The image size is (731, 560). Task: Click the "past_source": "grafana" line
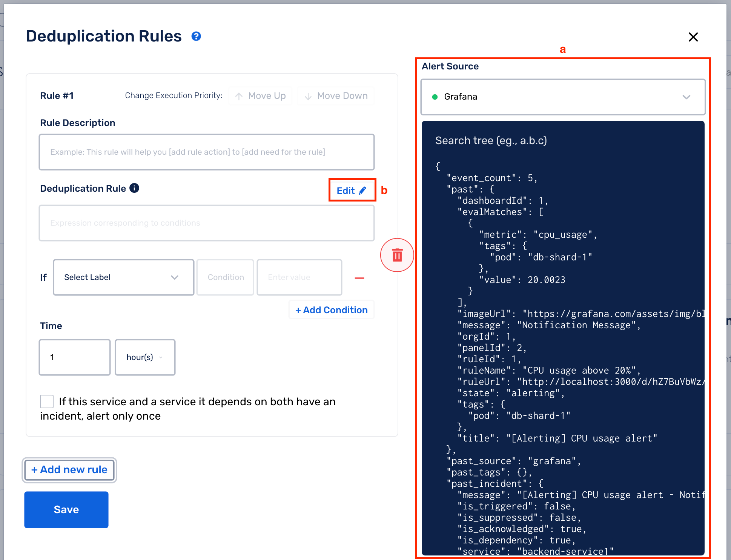point(514,461)
